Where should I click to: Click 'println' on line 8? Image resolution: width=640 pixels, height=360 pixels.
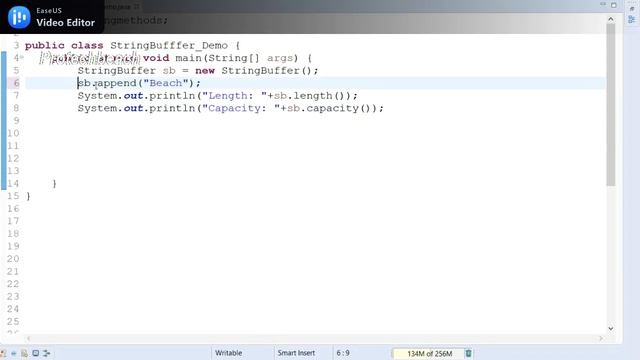(x=172, y=108)
